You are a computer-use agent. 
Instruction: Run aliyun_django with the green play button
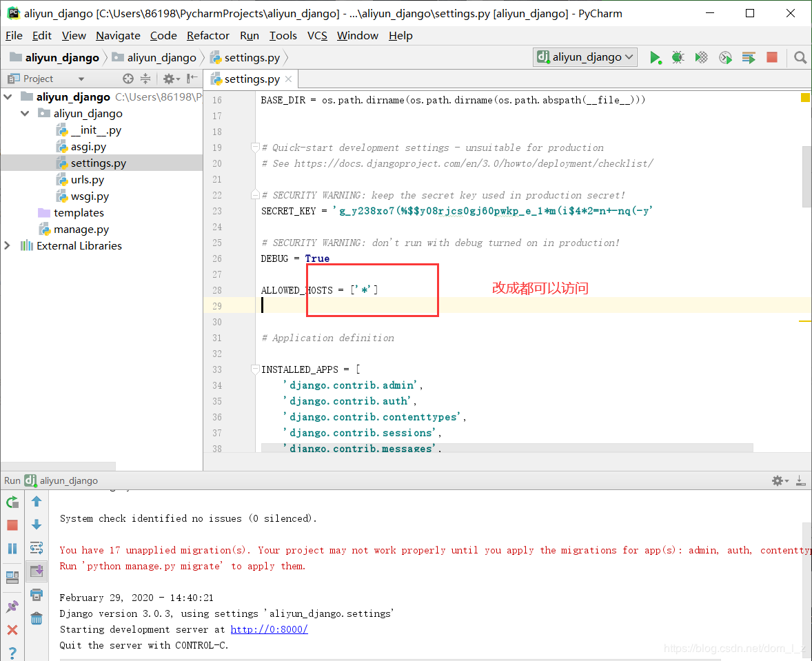tap(655, 57)
